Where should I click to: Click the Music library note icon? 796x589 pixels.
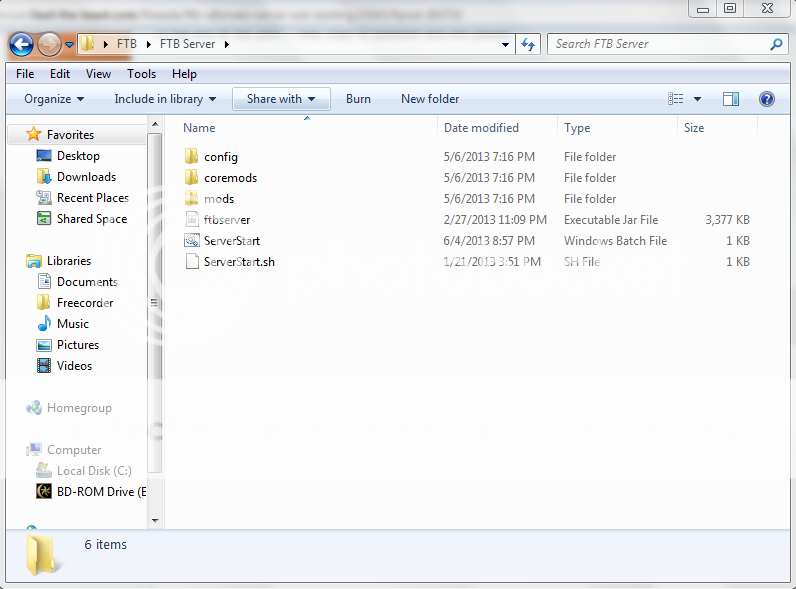[x=44, y=323]
